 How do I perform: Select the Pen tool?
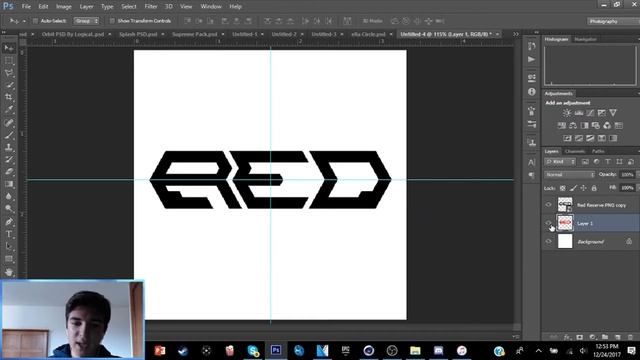coord(9,222)
